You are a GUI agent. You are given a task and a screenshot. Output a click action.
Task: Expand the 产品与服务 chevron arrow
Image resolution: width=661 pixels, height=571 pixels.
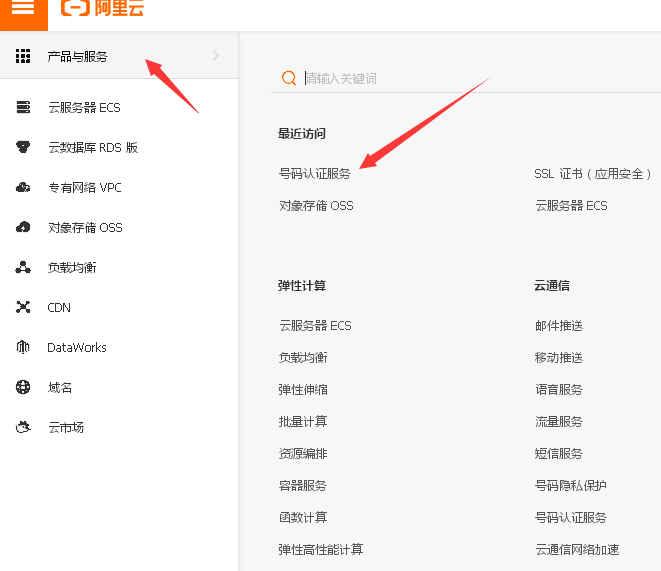tap(216, 56)
